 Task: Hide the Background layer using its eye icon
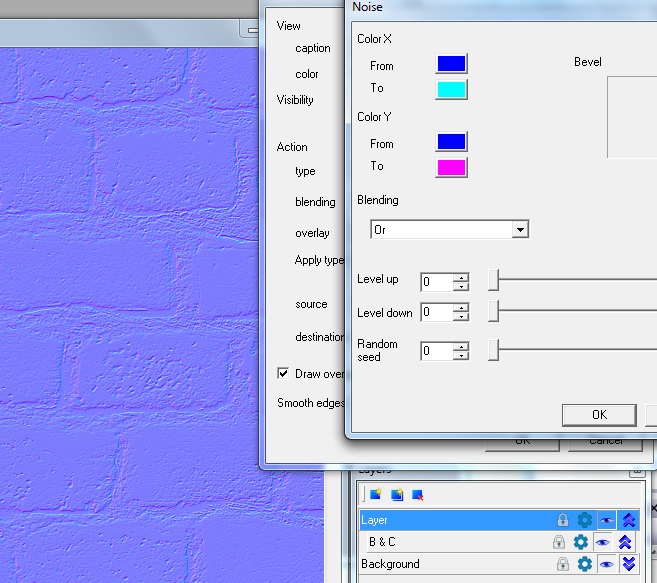click(607, 564)
